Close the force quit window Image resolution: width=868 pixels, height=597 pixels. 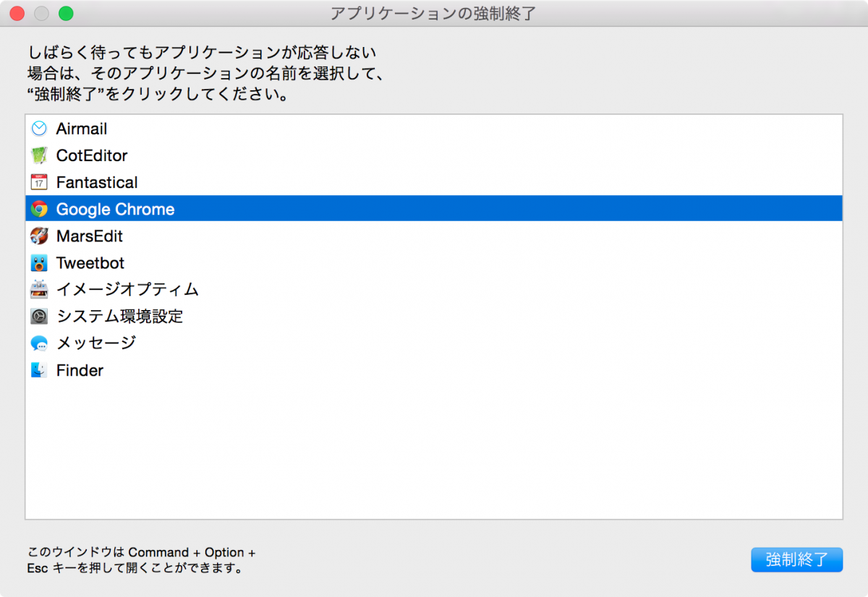17,13
